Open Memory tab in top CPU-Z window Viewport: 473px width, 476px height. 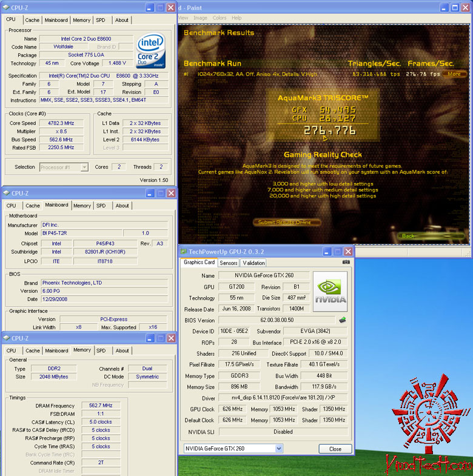click(x=82, y=20)
